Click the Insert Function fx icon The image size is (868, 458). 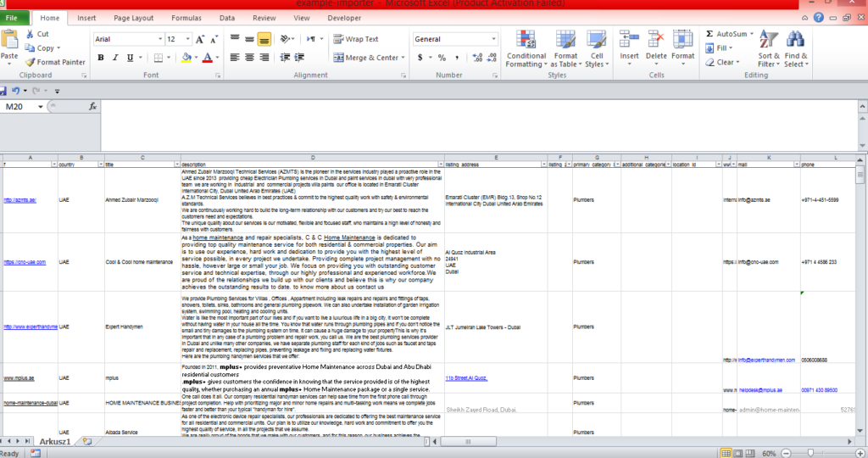(92, 106)
